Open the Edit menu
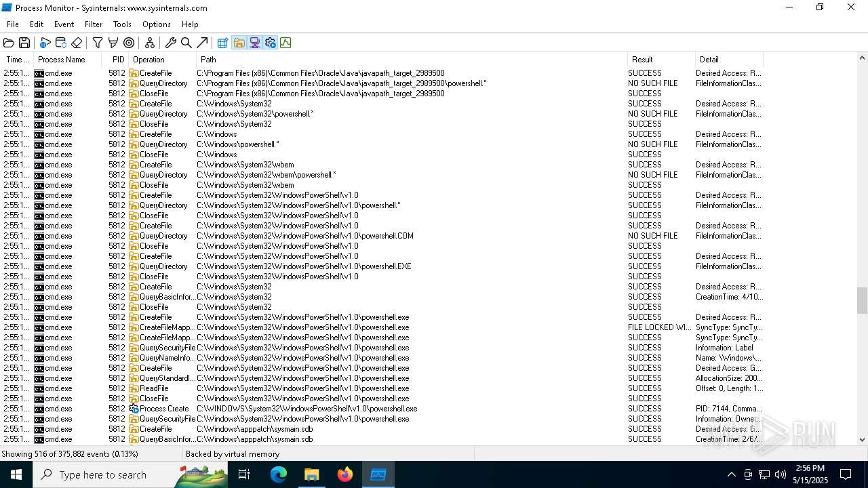The width and height of the screenshot is (868, 488). (x=37, y=24)
